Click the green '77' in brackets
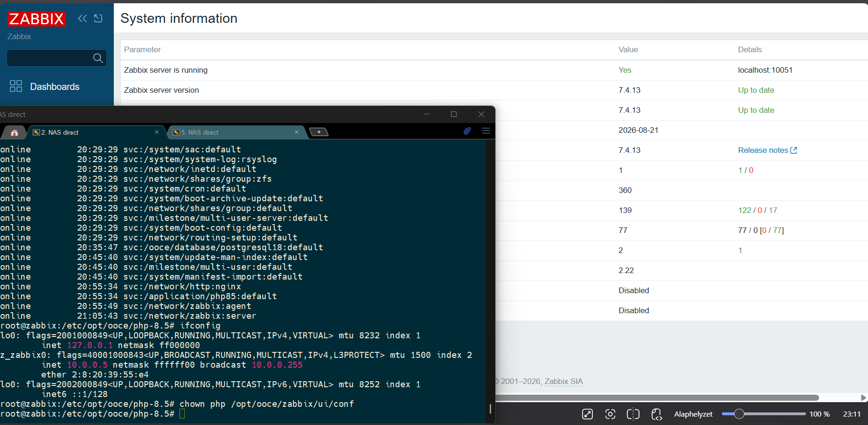Screen dimensions: 868x425 click(x=777, y=230)
